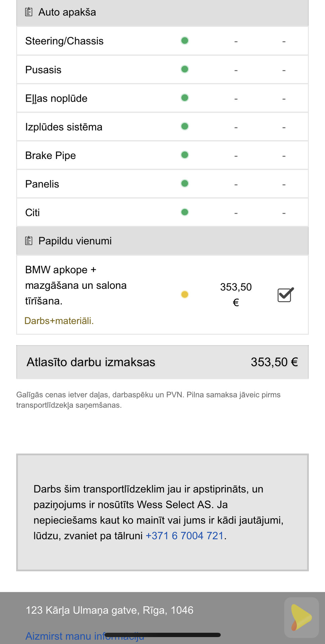Select the Papildu vienumi section header
325x644 pixels.
coord(162,241)
